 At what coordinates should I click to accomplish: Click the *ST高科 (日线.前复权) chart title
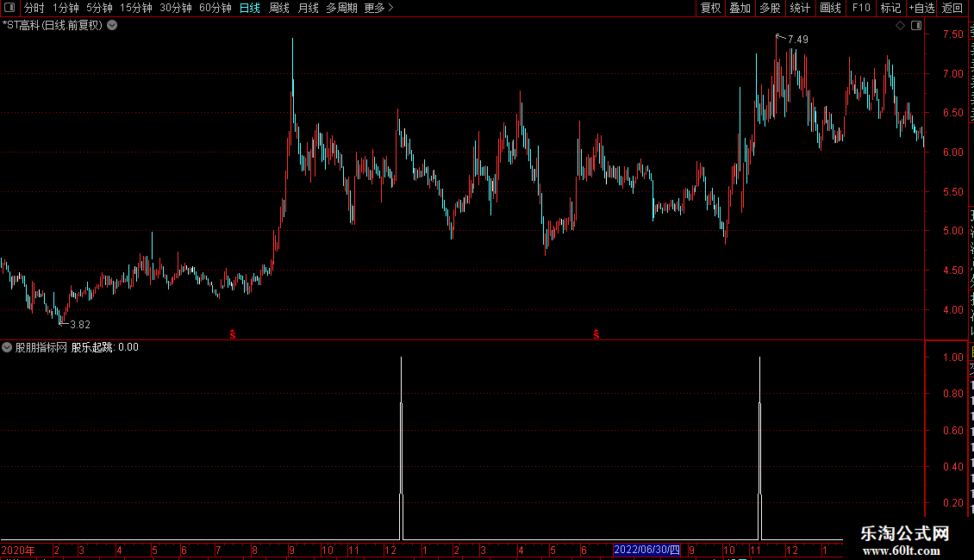[53, 26]
